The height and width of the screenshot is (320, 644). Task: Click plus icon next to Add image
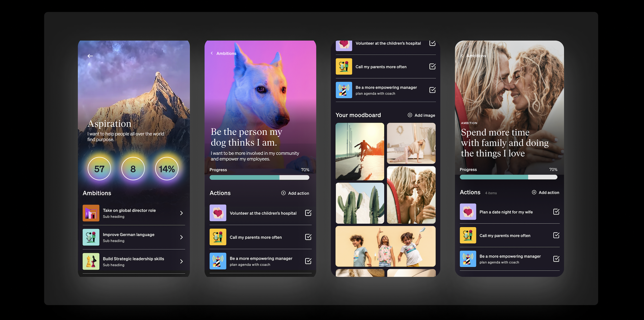click(x=410, y=115)
